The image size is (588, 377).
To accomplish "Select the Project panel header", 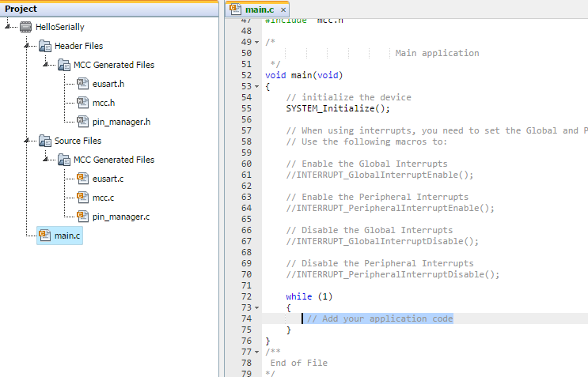I will [21, 9].
